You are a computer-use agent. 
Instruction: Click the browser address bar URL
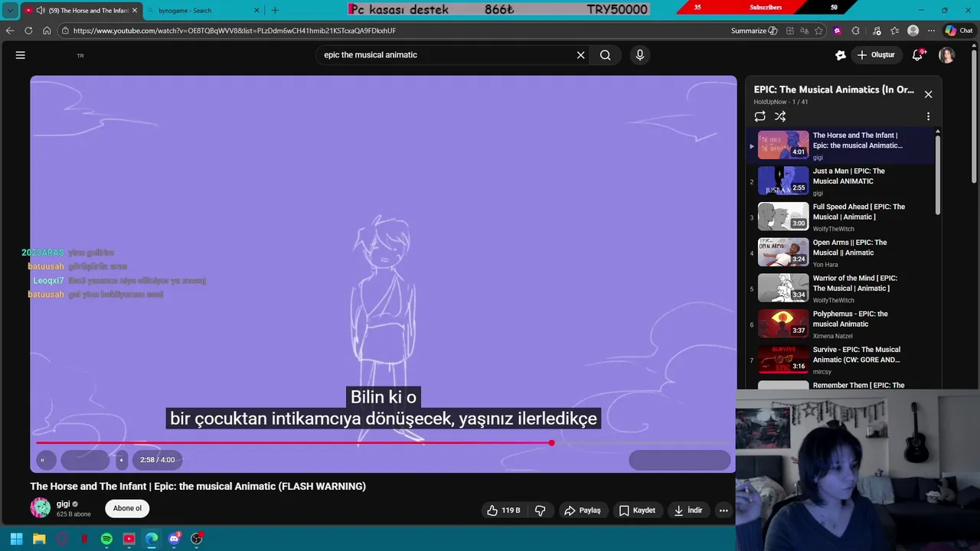(234, 31)
